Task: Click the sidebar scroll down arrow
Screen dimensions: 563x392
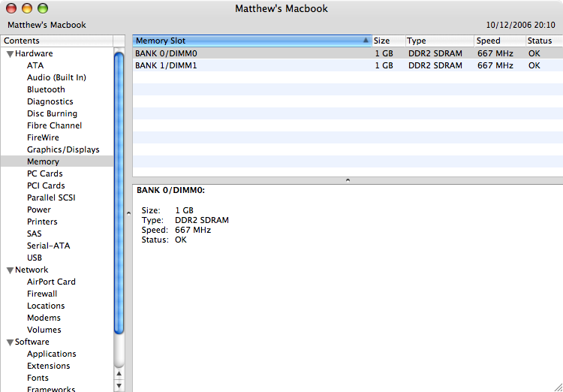Action: tap(119, 386)
